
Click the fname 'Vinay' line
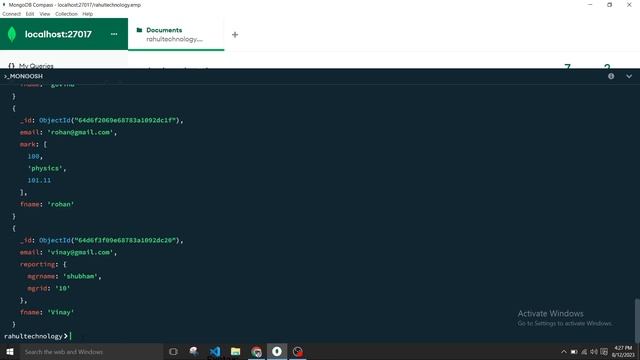click(47, 312)
